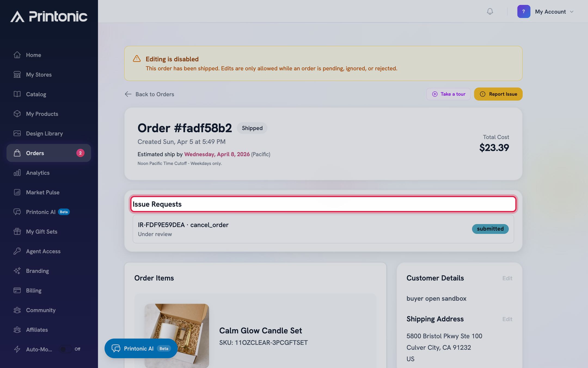This screenshot has height=368, width=588.
Task: Open notifications bell
Action: tap(490, 11)
